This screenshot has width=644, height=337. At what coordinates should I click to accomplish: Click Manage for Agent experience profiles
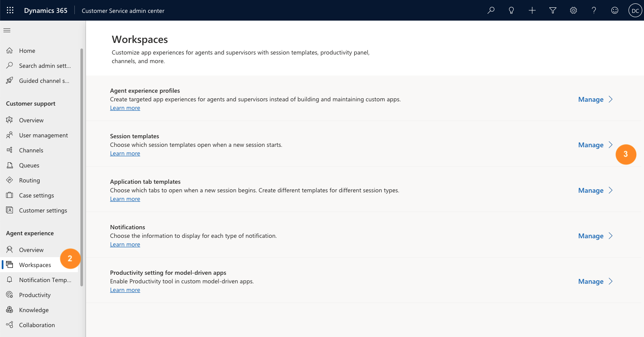coord(591,99)
